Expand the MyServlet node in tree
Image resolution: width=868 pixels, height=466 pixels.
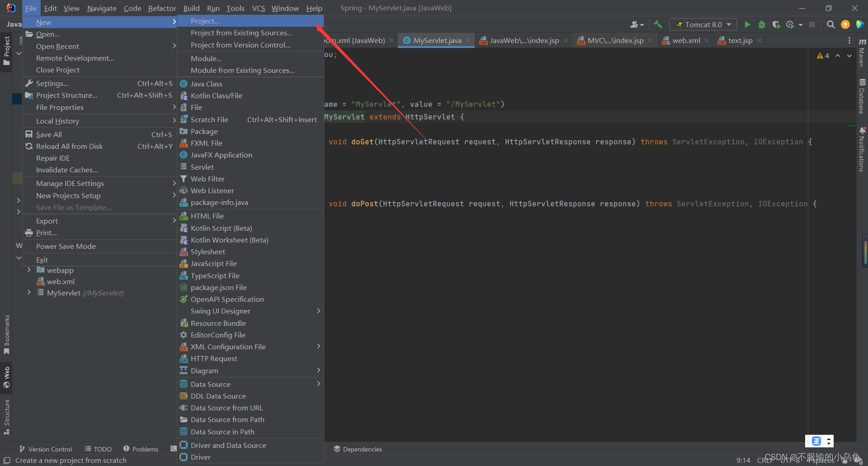[x=29, y=292]
